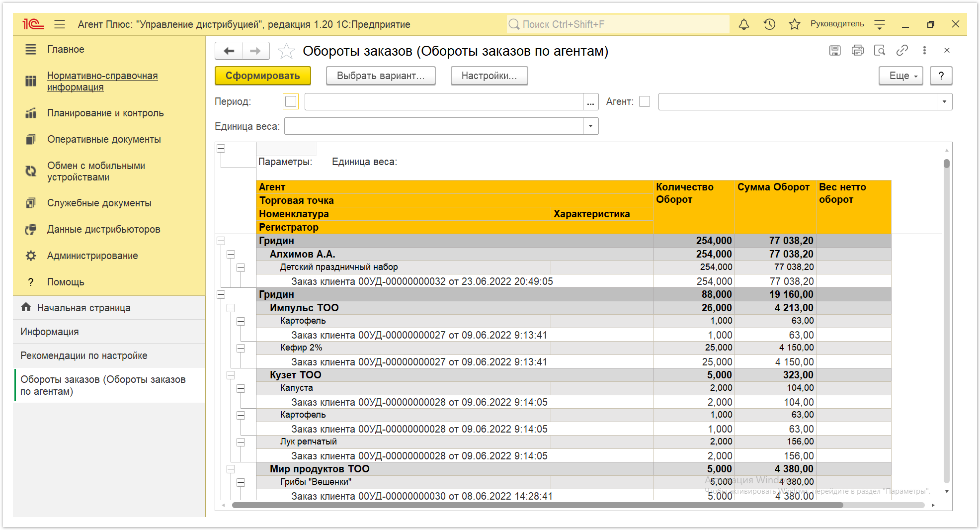This screenshot has height=530, width=980.
Task: Go back with the left arrow
Action: [229, 51]
